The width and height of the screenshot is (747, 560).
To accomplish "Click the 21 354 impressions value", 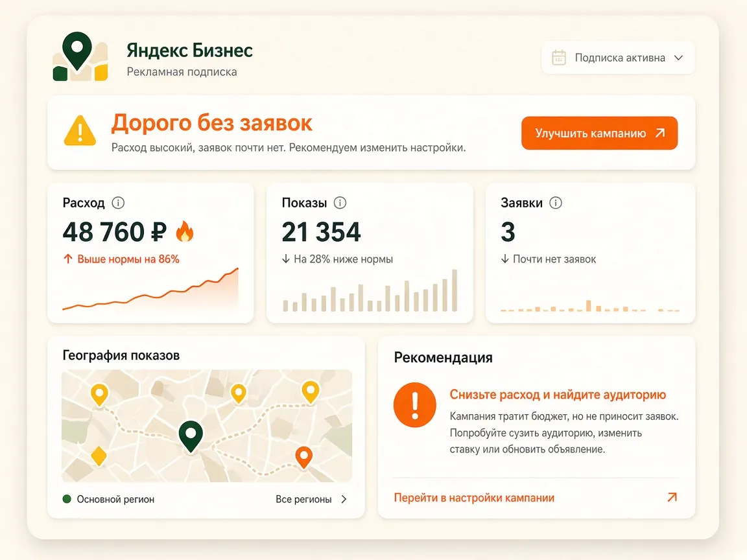I will tap(321, 232).
